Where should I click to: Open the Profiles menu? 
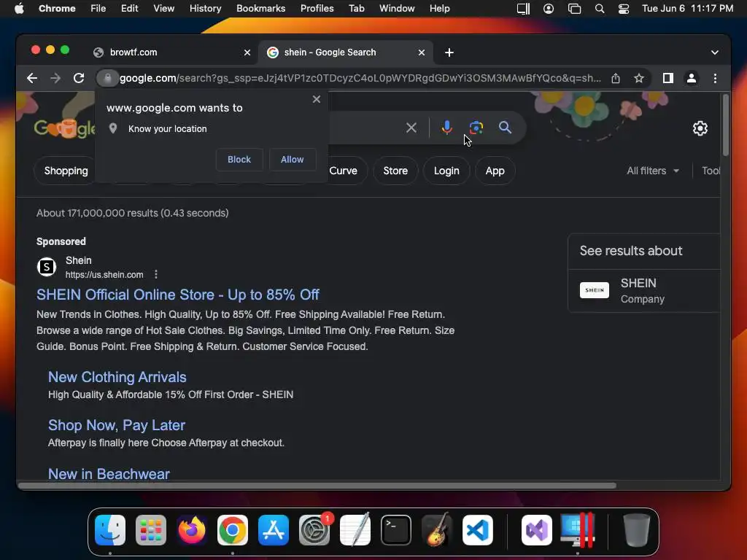coord(317,9)
